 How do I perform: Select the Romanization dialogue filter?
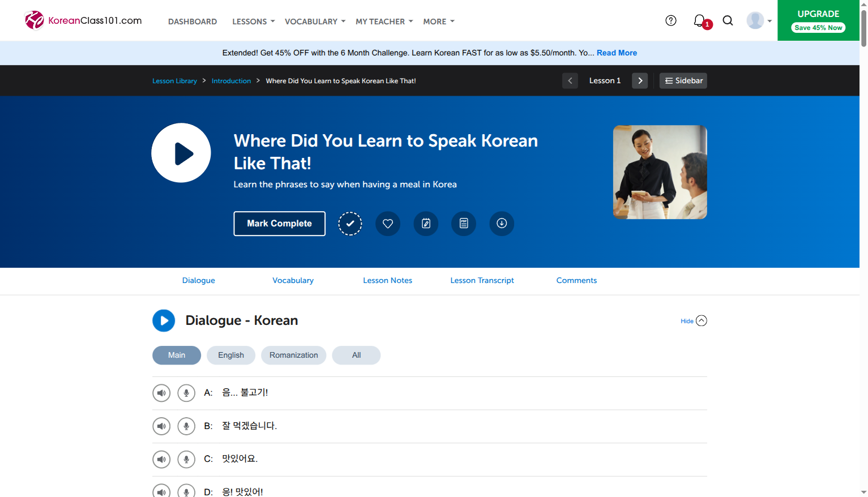(x=294, y=355)
